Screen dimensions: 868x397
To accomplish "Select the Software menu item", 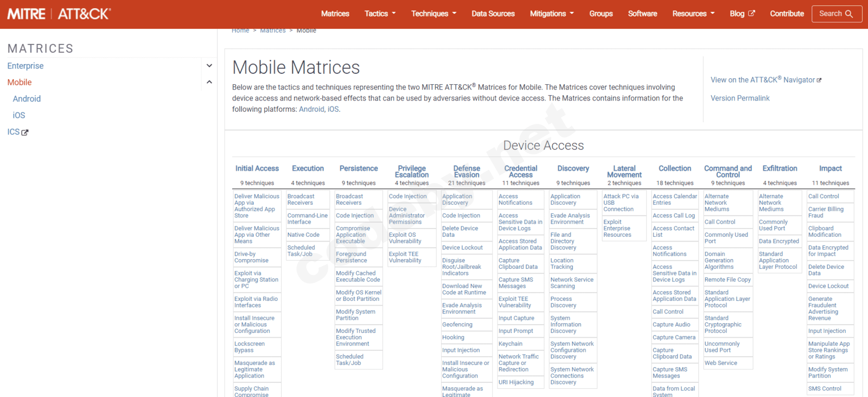I will pyautogui.click(x=642, y=14).
